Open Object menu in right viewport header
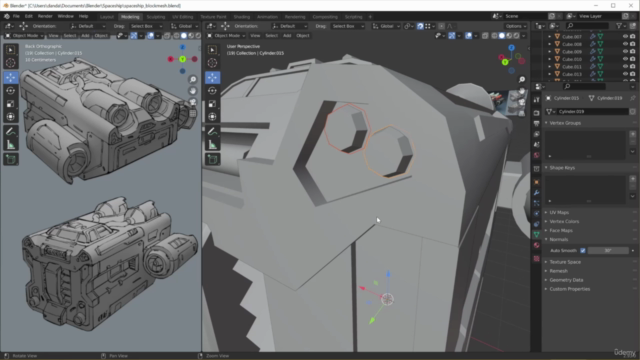The image size is (640, 360). pyautogui.click(x=302, y=36)
